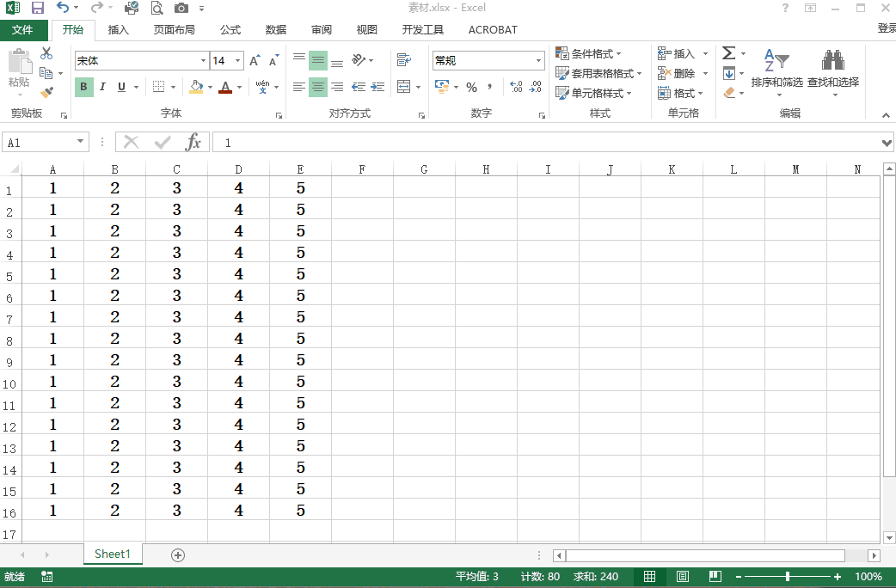
Task: Decrease decimal places
Action: tap(536, 87)
